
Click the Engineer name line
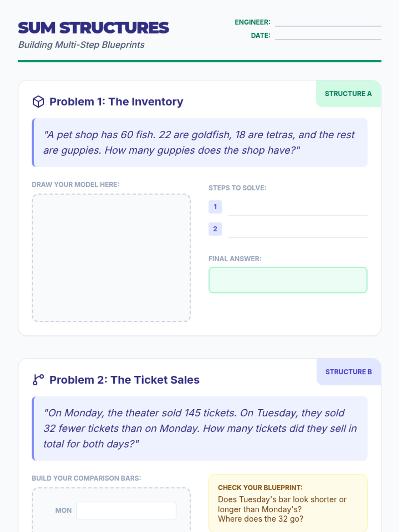328,23
